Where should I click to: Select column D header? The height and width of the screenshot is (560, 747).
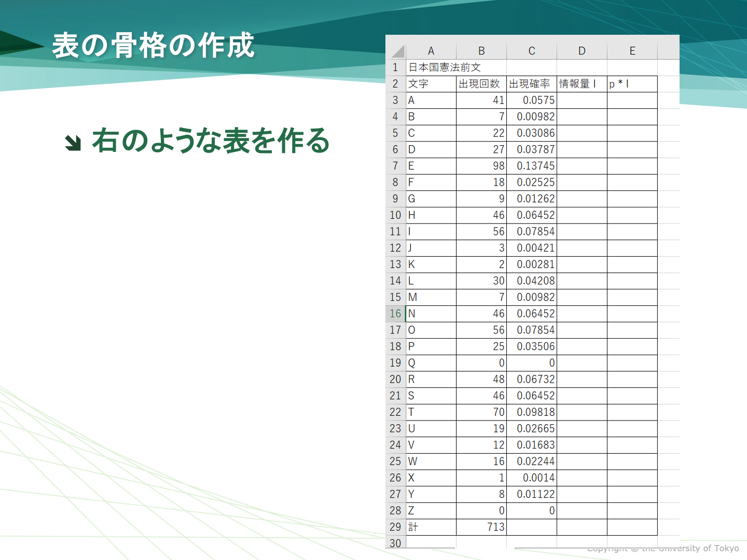click(x=582, y=51)
